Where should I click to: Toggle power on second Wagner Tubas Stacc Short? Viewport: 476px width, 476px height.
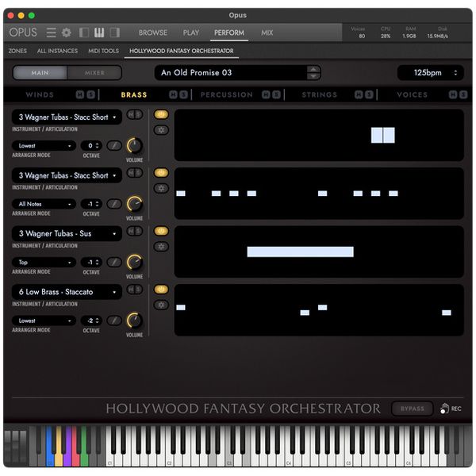[x=161, y=173]
